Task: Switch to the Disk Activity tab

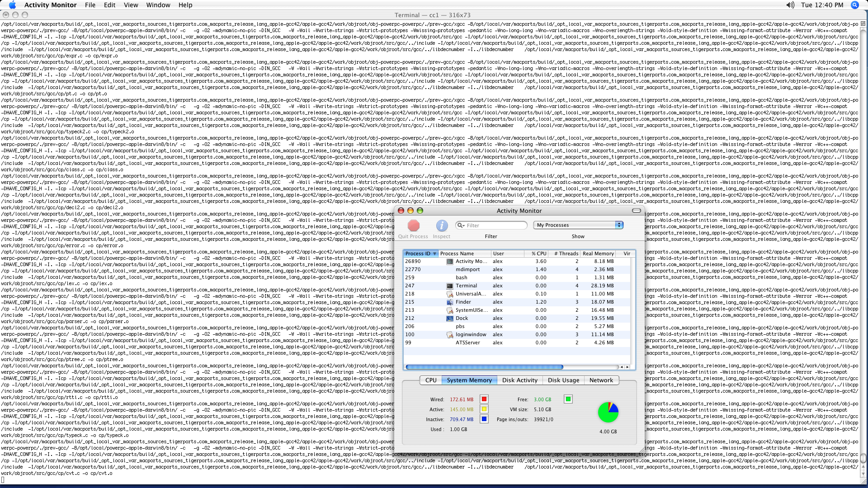Action: (x=520, y=380)
